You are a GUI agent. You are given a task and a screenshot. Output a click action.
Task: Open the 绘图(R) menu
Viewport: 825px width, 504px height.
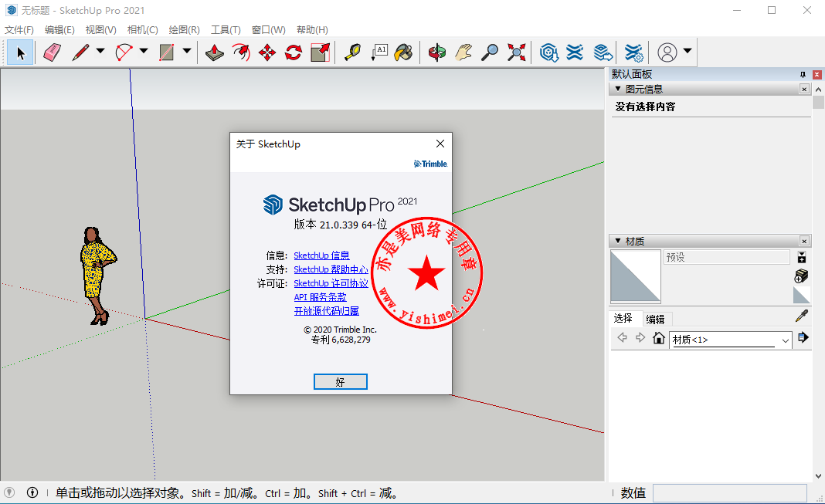(184, 30)
